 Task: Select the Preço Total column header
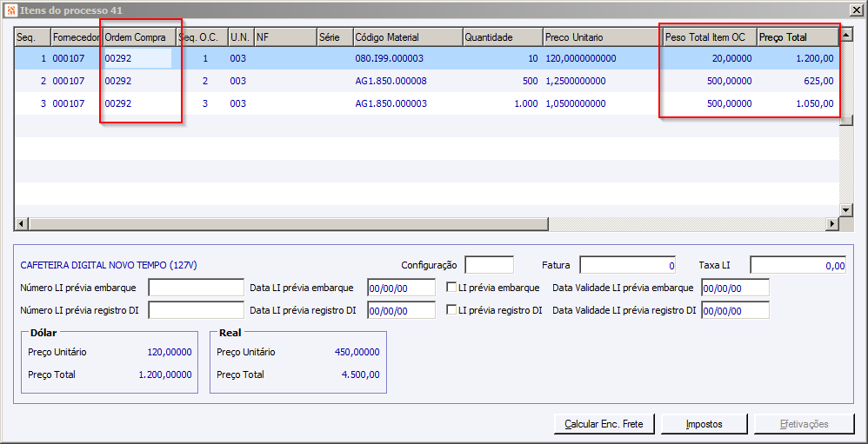[796, 37]
